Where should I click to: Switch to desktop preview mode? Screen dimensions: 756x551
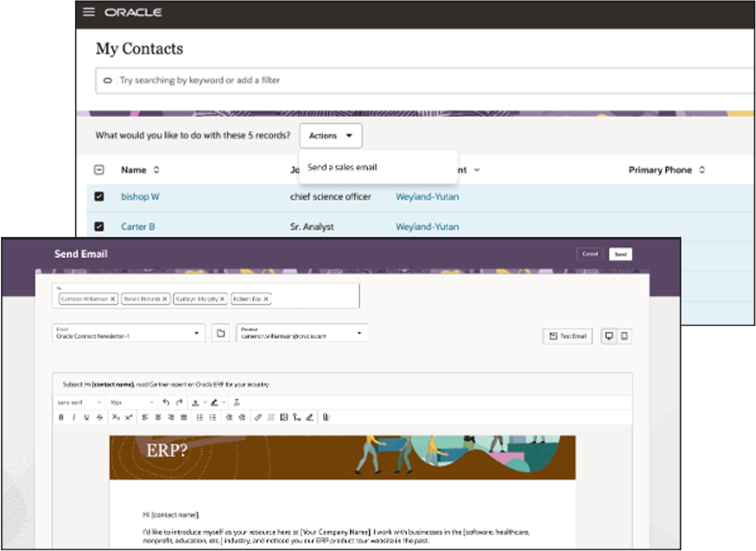click(609, 336)
